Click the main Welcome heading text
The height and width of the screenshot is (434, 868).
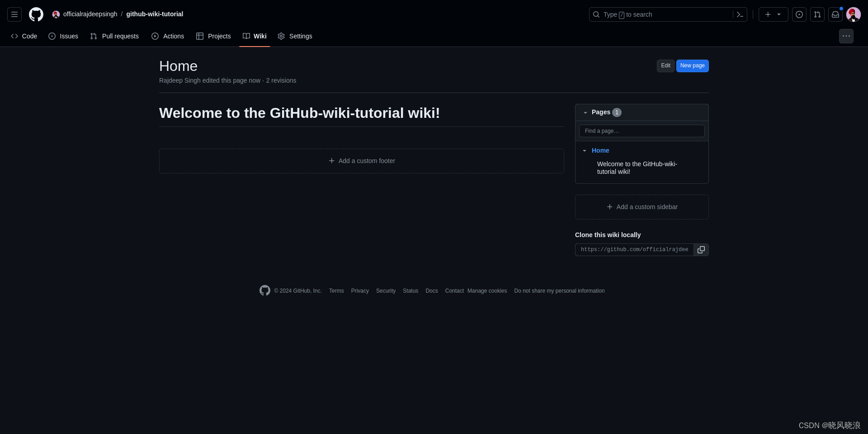(299, 113)
